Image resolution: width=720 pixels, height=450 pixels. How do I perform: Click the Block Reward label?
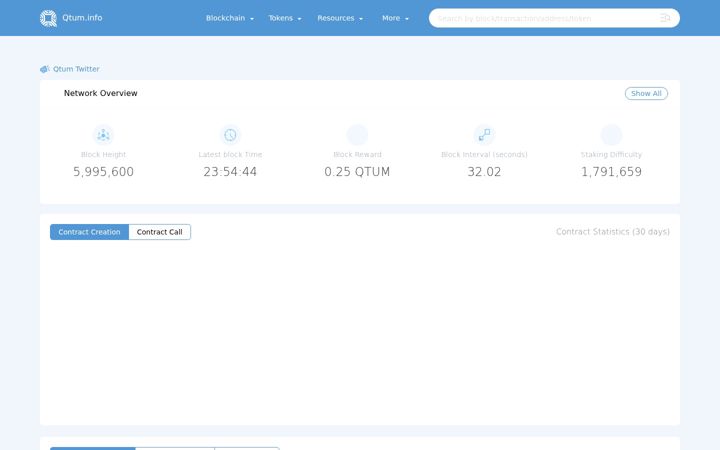(x=357, y=154)
